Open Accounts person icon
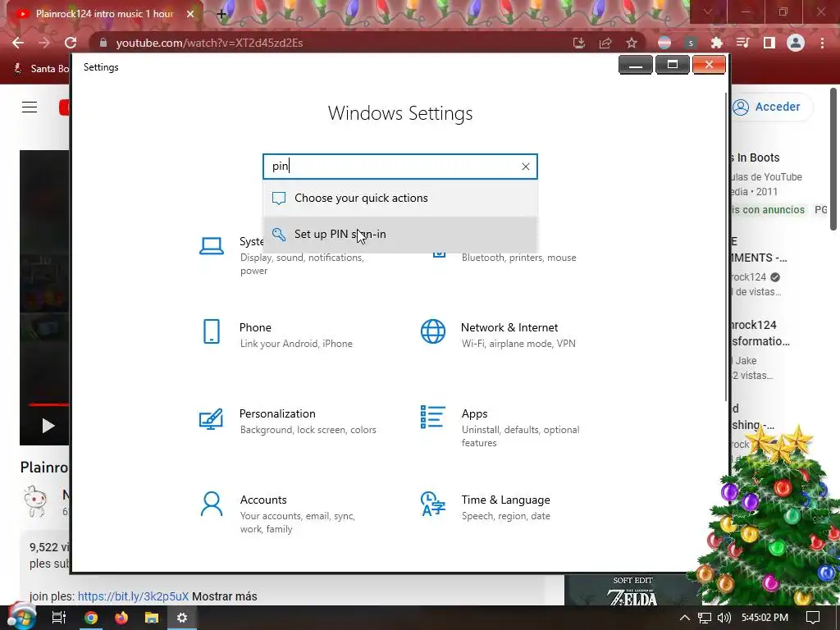 (x=211, y=504)
